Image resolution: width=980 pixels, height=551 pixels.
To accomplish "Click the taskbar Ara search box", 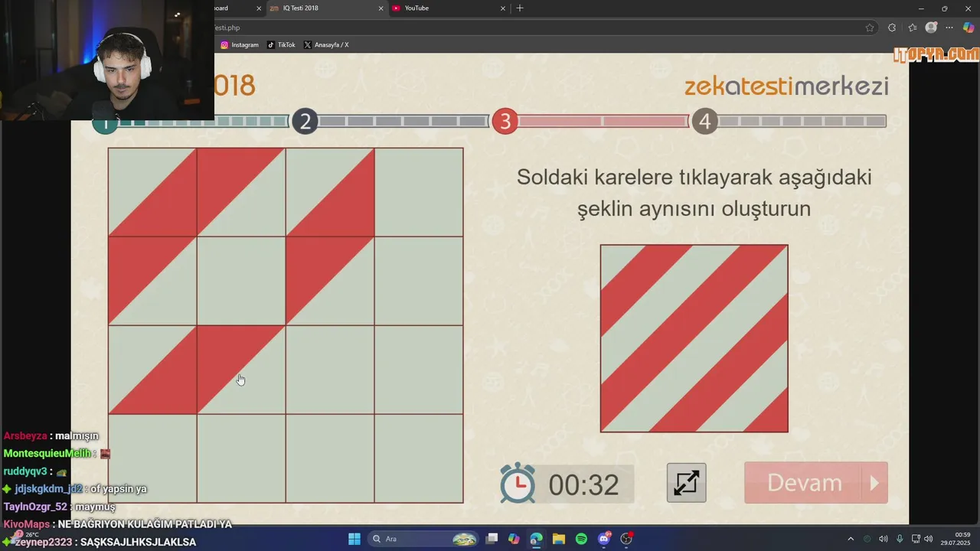I will click(423, 539).
